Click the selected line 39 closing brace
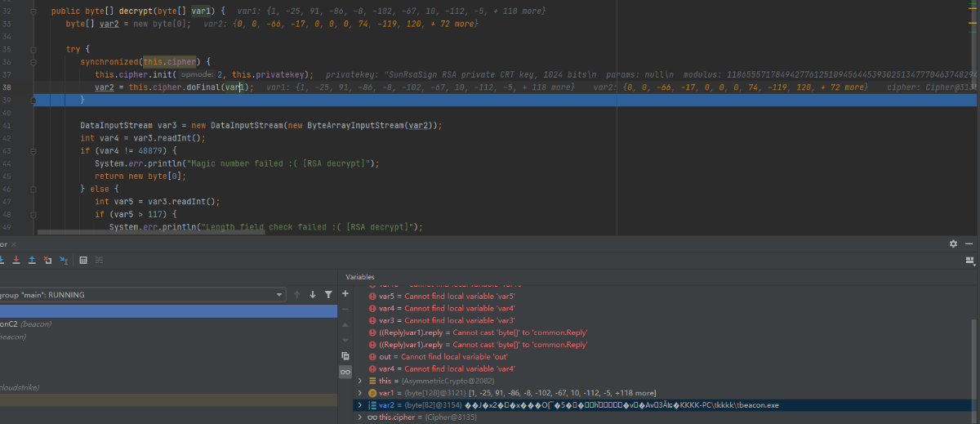 pos(82,100)
